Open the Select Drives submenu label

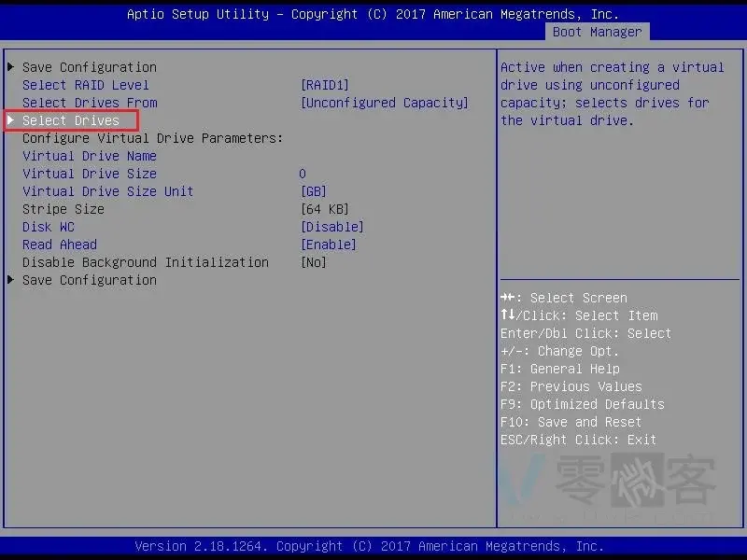click(x=71, y=120)
